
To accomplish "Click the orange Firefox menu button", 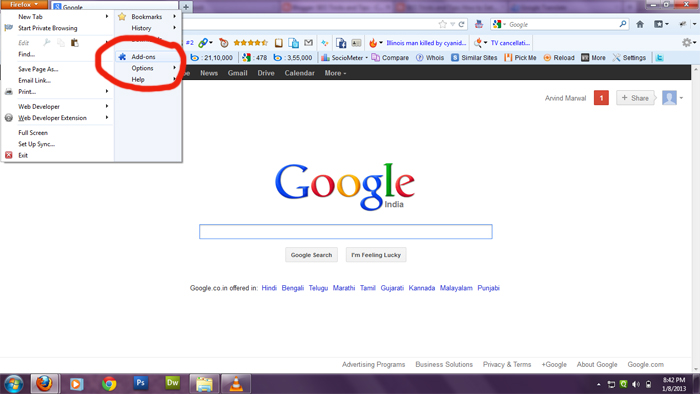I will [x=24, y=4].
